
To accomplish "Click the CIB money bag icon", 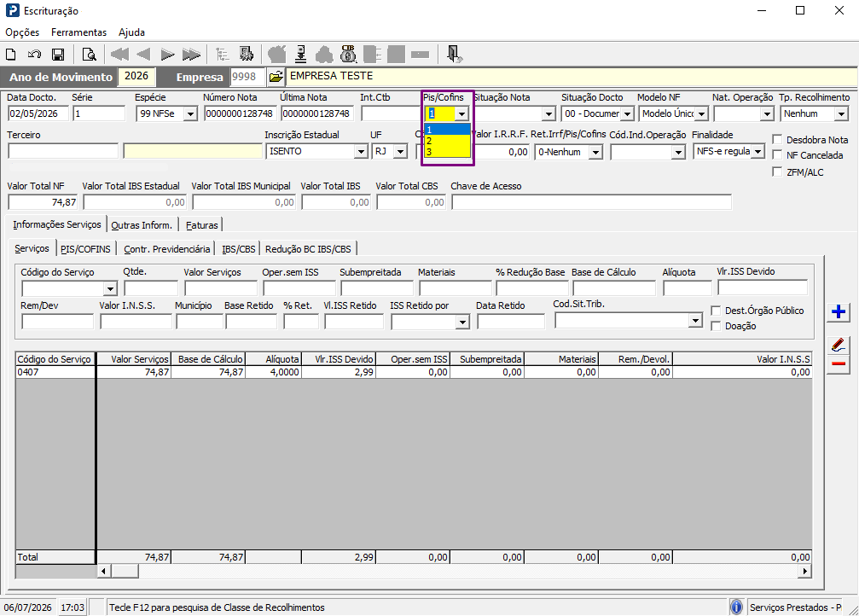I will point(348,54).
